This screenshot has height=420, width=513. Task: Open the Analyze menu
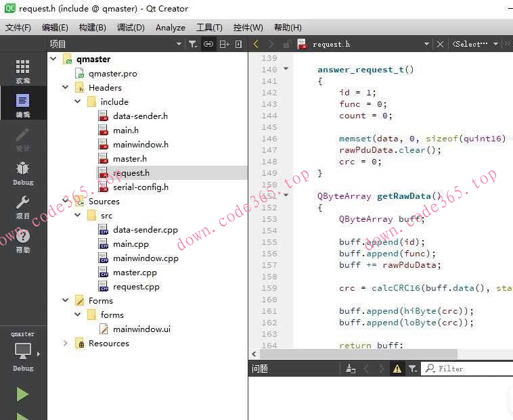pos(171,28)
